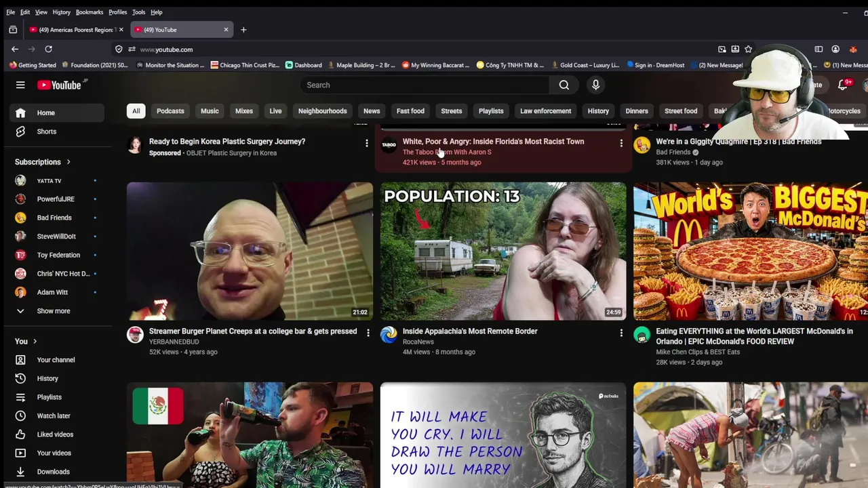Image resolution: width=868 pixels, height=488 pixels.
Task: Open Dashboard bookmark in bookmarks bar
Action: (x=303, y=65)
